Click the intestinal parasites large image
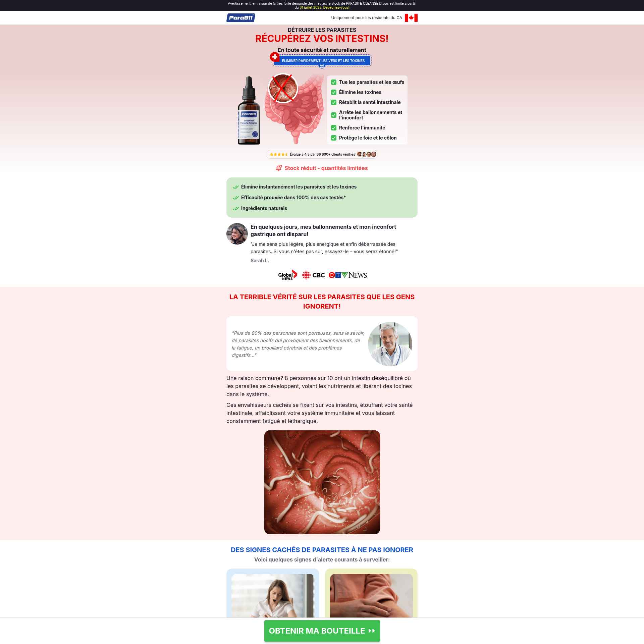Image resolution: width=644 pixels, height=644 pixels. coord(322,482)
